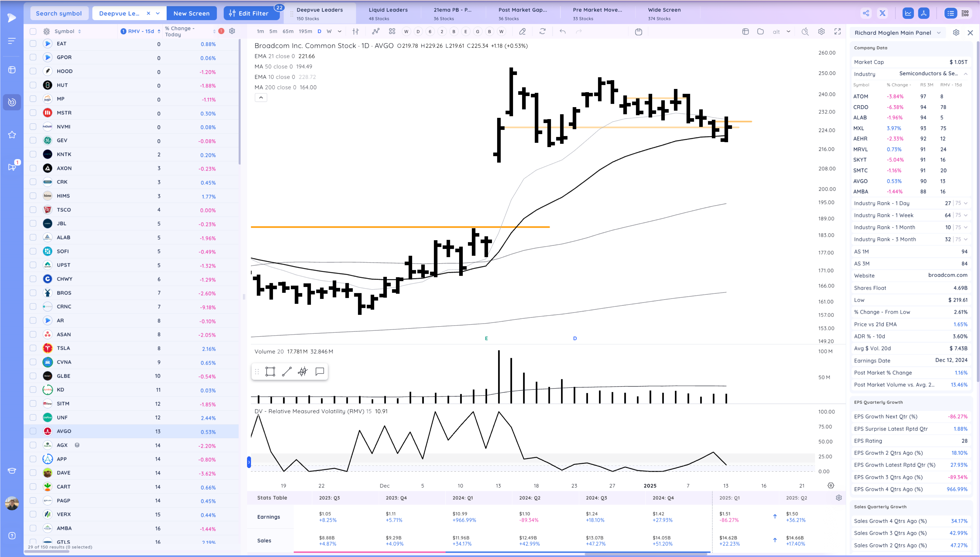980x557 pixels.
Task: Open the calendar go-to-date icon
Action: click(638, 31)
